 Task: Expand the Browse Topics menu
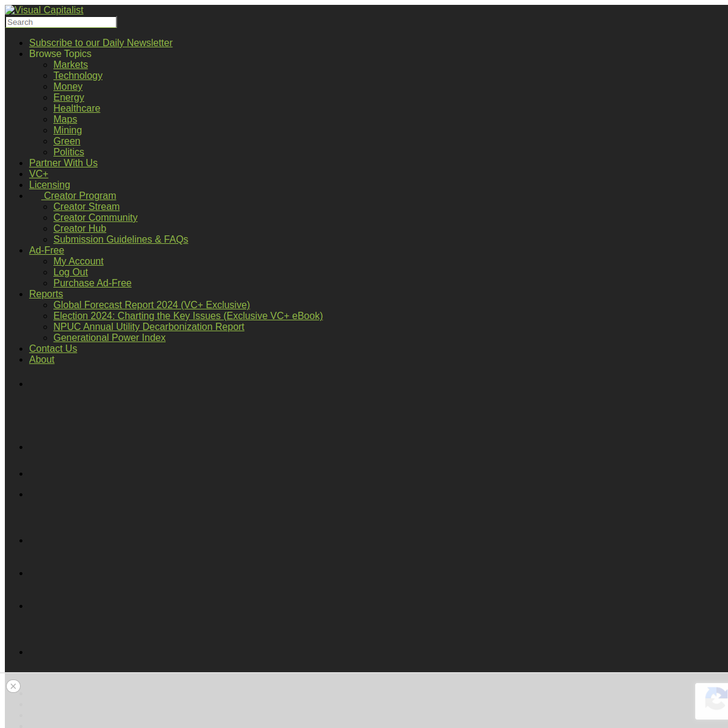[60, 54]
